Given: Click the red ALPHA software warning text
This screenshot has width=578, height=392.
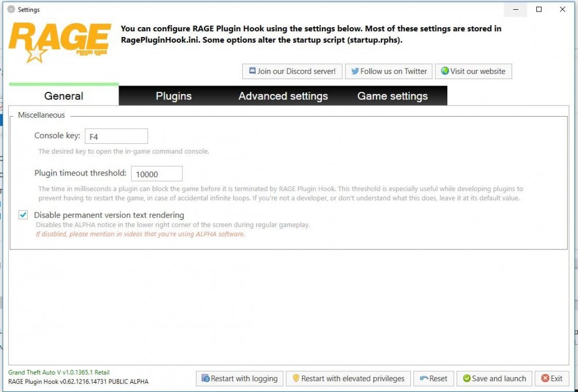Looking at the screenshot, I should point(140,234).
